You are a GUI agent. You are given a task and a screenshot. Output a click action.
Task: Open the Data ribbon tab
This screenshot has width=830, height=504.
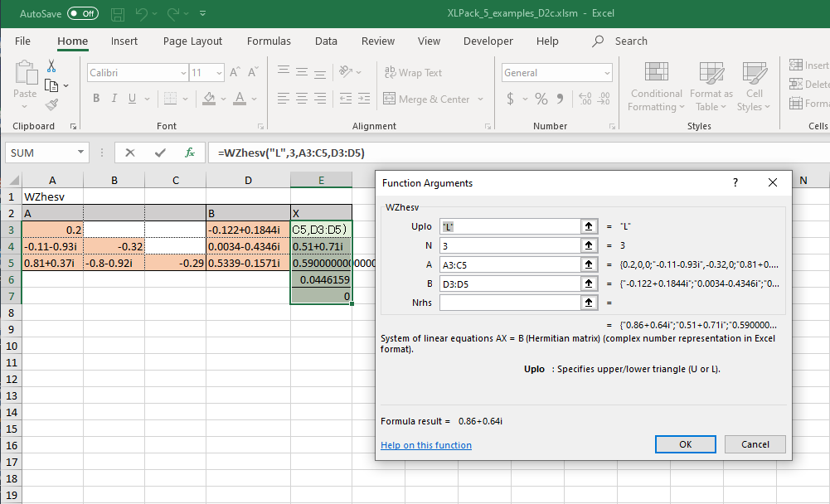tap(326, 41)
